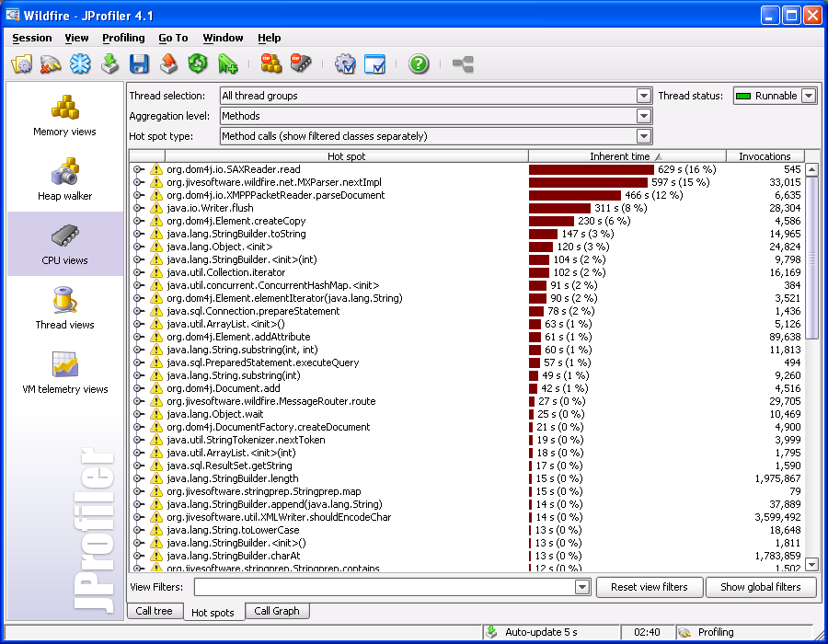The image size is (828, 644).
Task: Switch to the Call tree tab
Action: point(155,611)
